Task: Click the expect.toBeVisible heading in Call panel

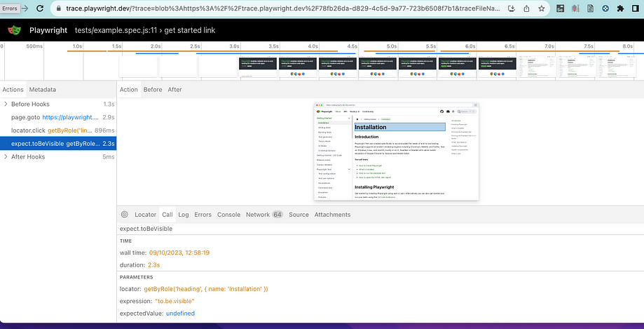Action: pos(146,229)
